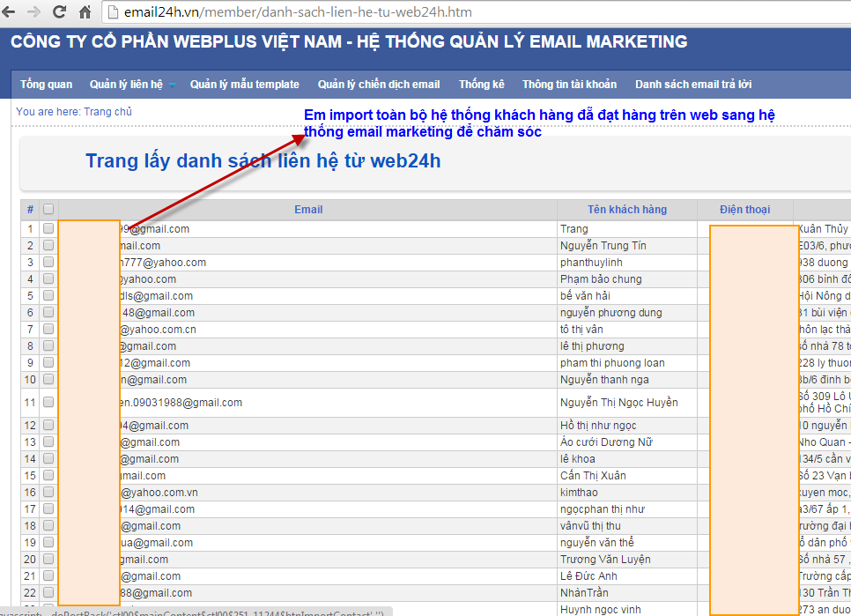Toggle the select-all checkbox in header
The width and height of the screenshot is (851, 616).
48,209
